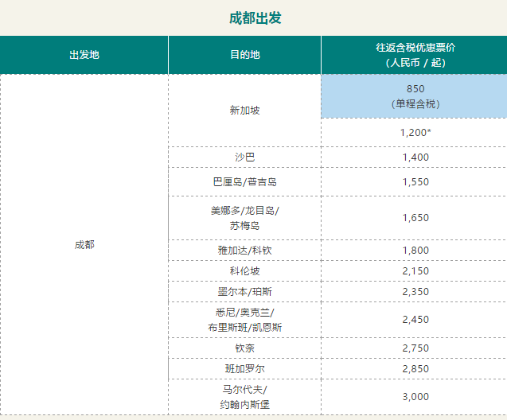Image resolution: width=507 pixels, height=420 pixels.
Task: Click the 雅加达/科钦 destination cell
Action: point(244,251)
